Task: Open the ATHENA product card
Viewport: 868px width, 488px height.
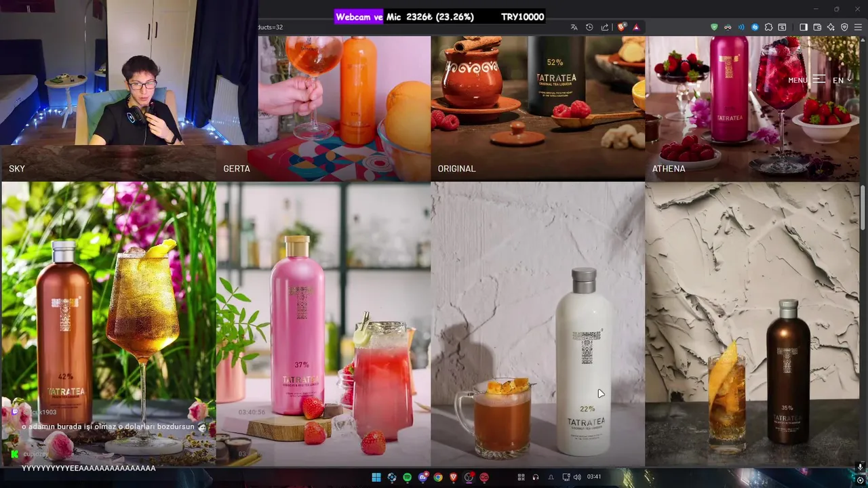Action: [752, 108]
